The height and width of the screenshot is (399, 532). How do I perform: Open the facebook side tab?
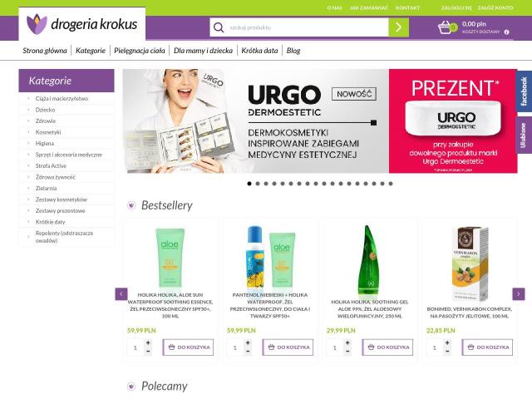tap(524, 91)
